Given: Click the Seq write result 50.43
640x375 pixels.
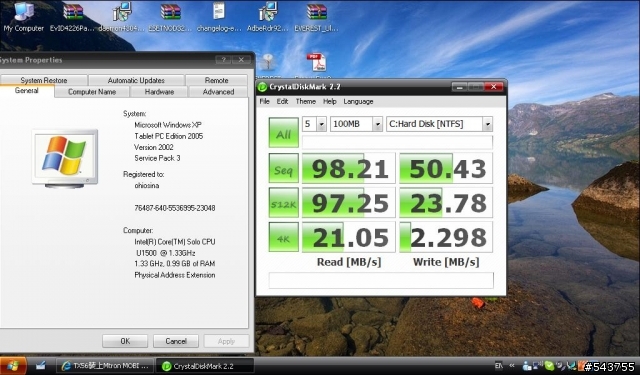Looking at the screenshot, I should coord(446,168).
